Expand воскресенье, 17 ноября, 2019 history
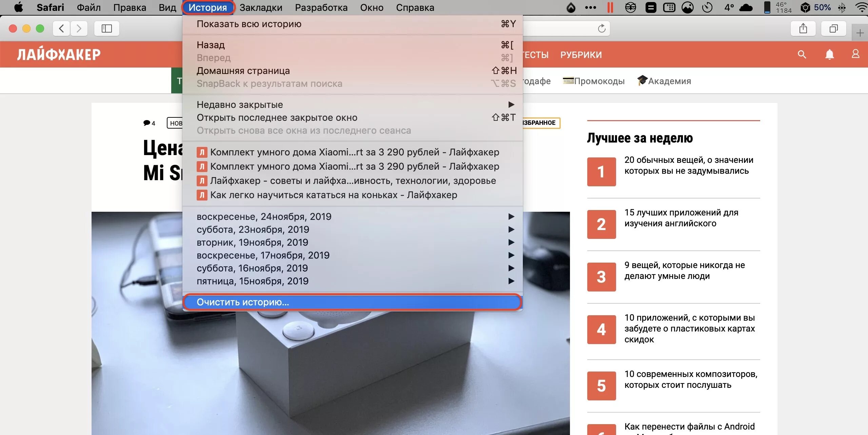 click(353, 256)
